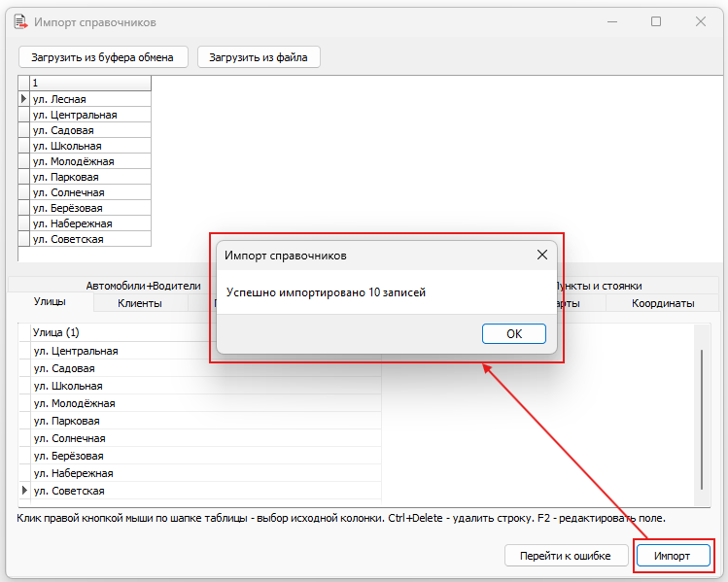
Task: Select 'ул. Садовая' in the source table
Action: pos(90,130)
